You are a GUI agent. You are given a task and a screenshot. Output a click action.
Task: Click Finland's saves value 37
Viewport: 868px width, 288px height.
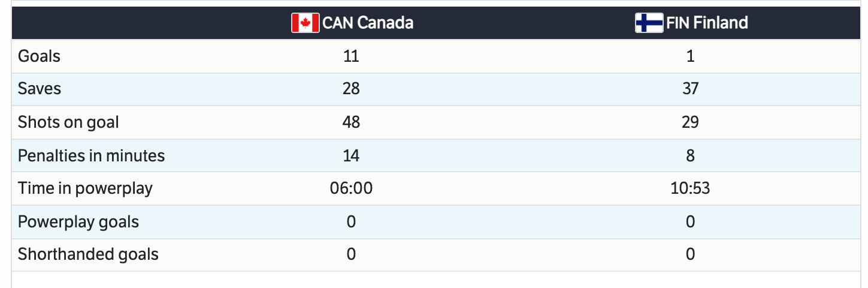coord(690,89)
